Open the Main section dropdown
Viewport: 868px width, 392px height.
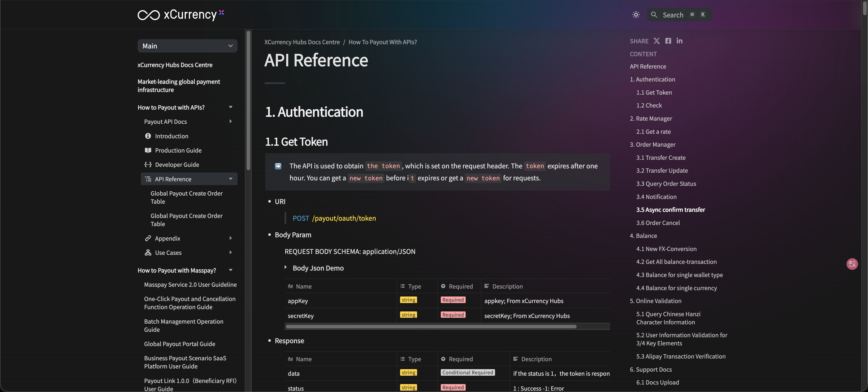tap(187, 46)
